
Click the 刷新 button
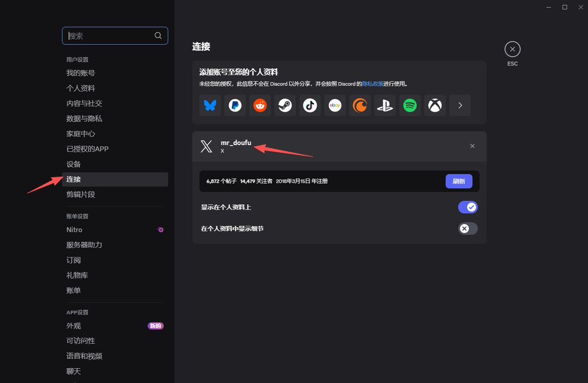[459, 181]
